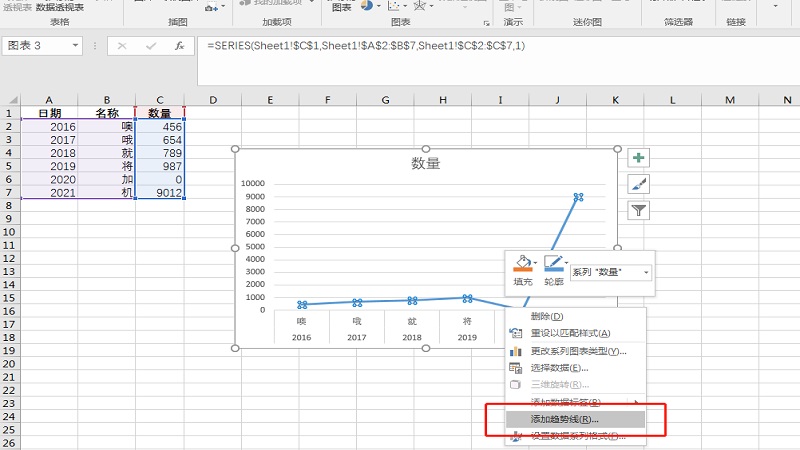Open the Chart Styles paintbrush button
Image resolution: width=800 pixels, height=450 pixels.
(639, 184)
